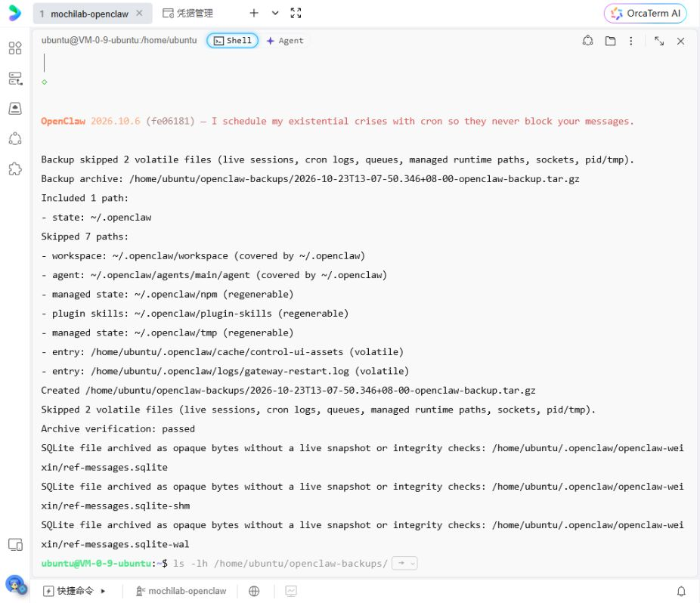
Task: Click the user avatar at the bottom left
Action: pyautogui.click(x=16, y=584)
